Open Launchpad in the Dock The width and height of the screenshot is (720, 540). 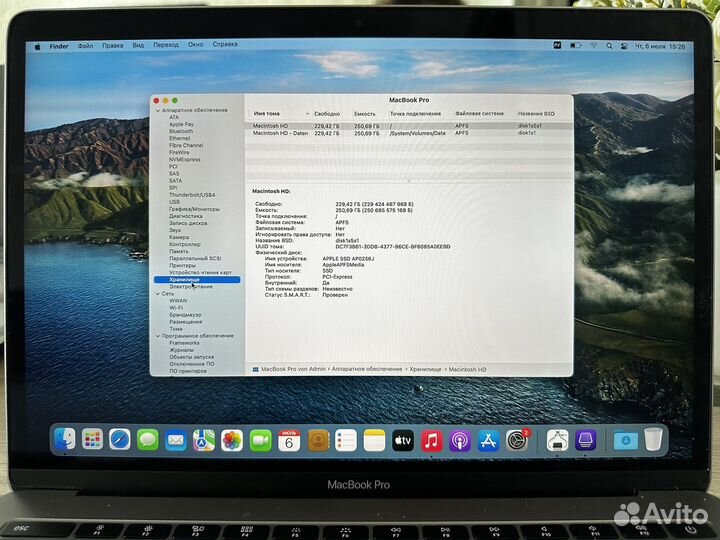(92, 439)
